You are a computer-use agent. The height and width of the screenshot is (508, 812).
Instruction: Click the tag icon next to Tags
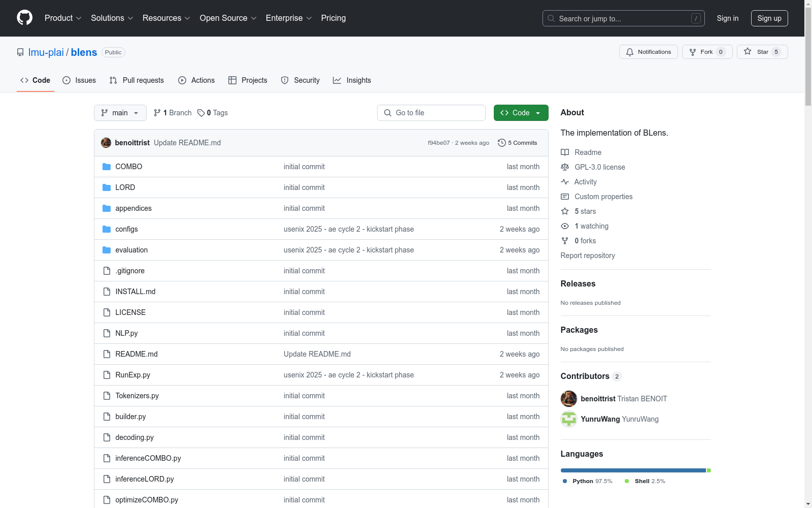pos(201,113)
